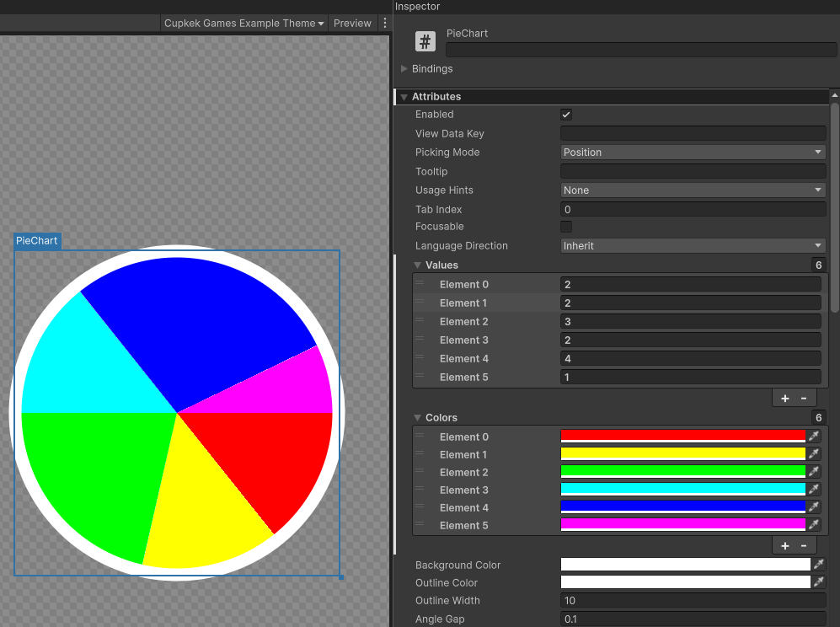Add a new element to Values list

[784, 399]
